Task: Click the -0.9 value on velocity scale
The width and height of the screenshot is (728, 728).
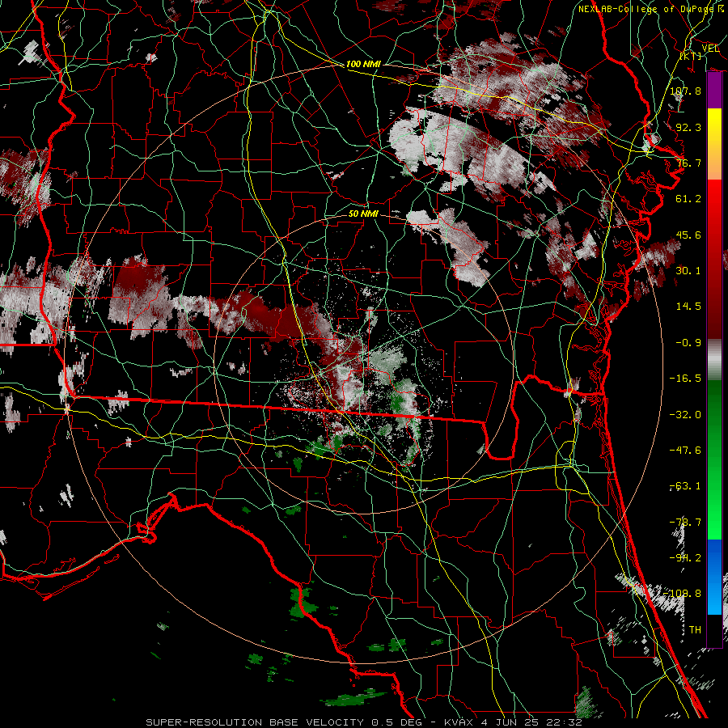Action: (x=688, y=342)
